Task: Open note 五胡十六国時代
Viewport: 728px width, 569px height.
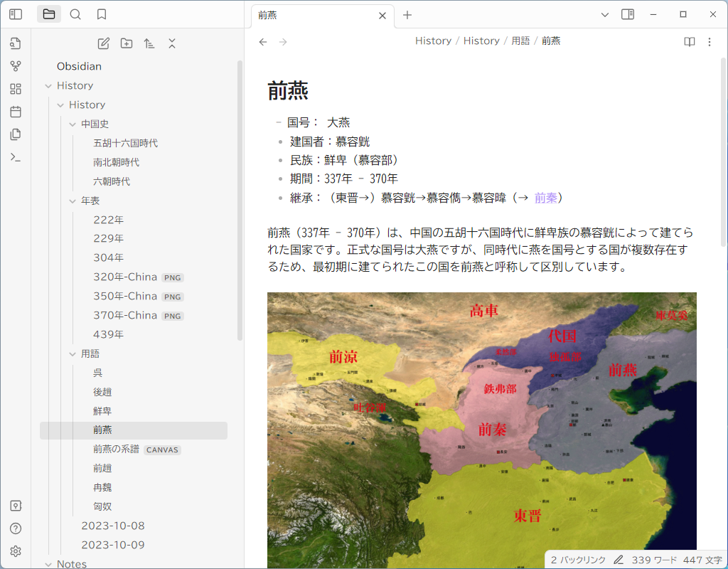Action: [x=125, y=143]
